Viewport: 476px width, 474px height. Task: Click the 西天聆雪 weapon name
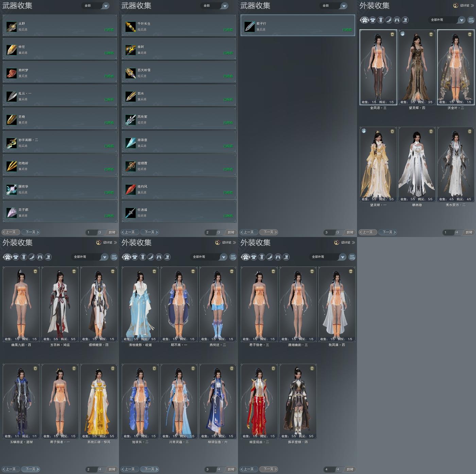[x=144, y=70]
